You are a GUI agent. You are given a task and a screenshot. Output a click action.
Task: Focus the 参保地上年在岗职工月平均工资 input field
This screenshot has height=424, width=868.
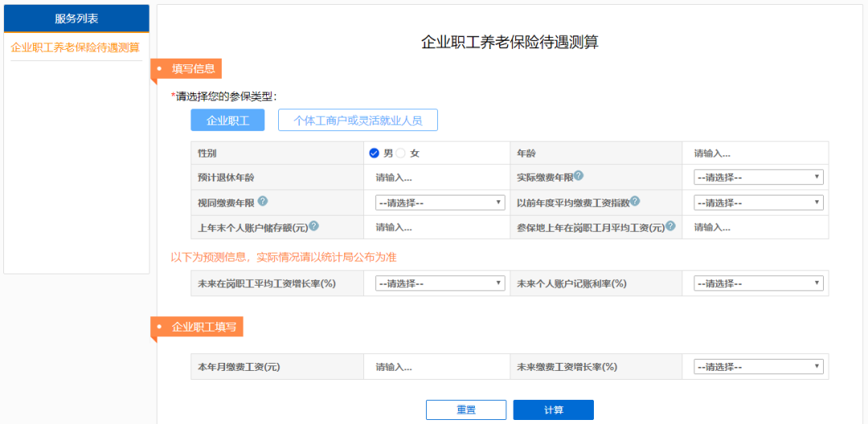coord(755,227)
